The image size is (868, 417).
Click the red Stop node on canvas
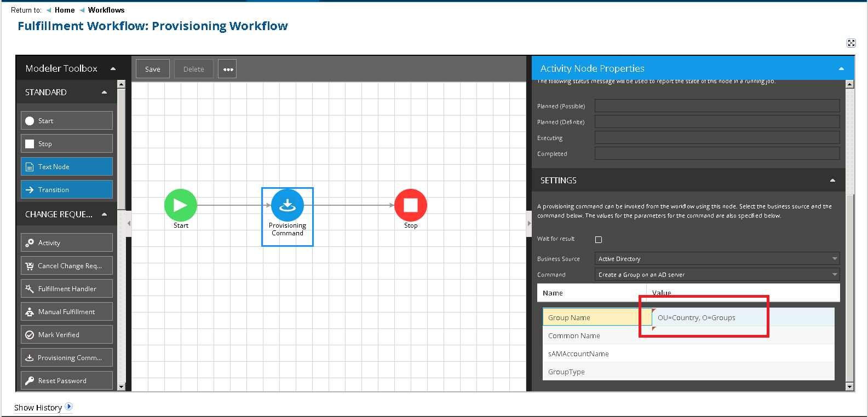click(410, 205)
